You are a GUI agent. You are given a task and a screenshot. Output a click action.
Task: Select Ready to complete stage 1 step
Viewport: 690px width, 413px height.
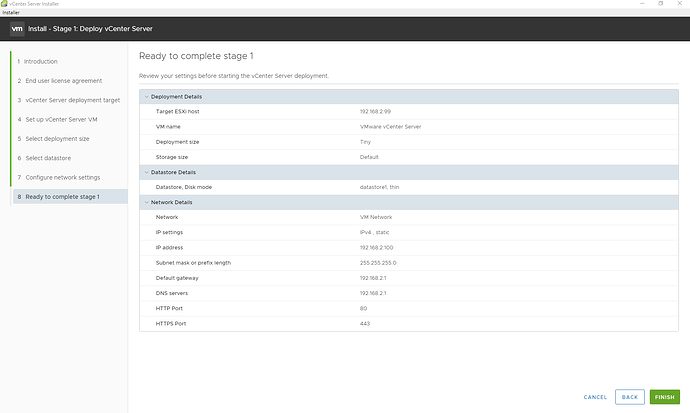tap(62, 197)
